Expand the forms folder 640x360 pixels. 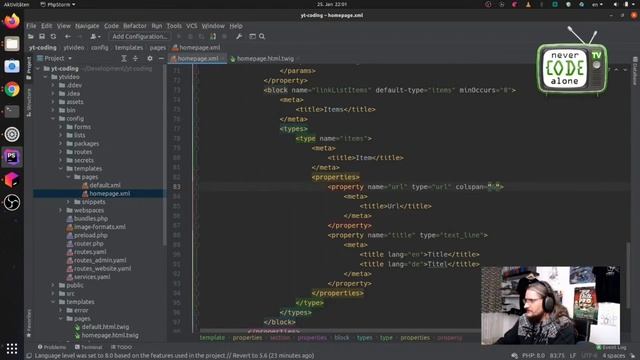click(61, 127)
